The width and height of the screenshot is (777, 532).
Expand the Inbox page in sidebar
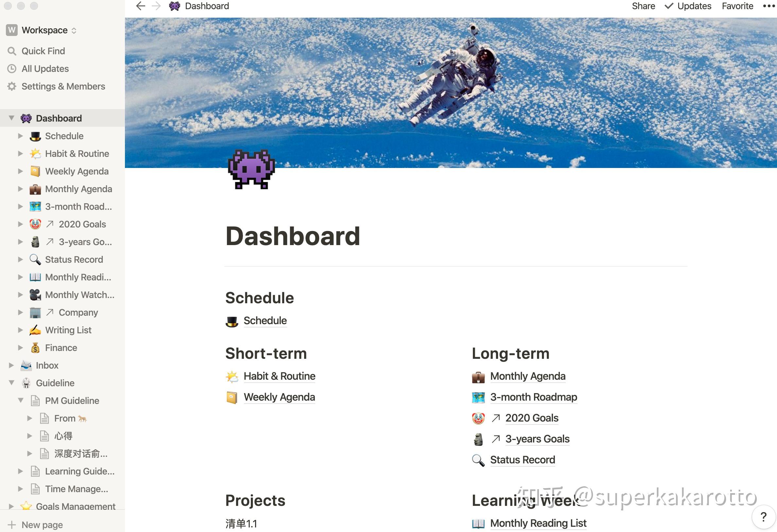click(11, 365)
